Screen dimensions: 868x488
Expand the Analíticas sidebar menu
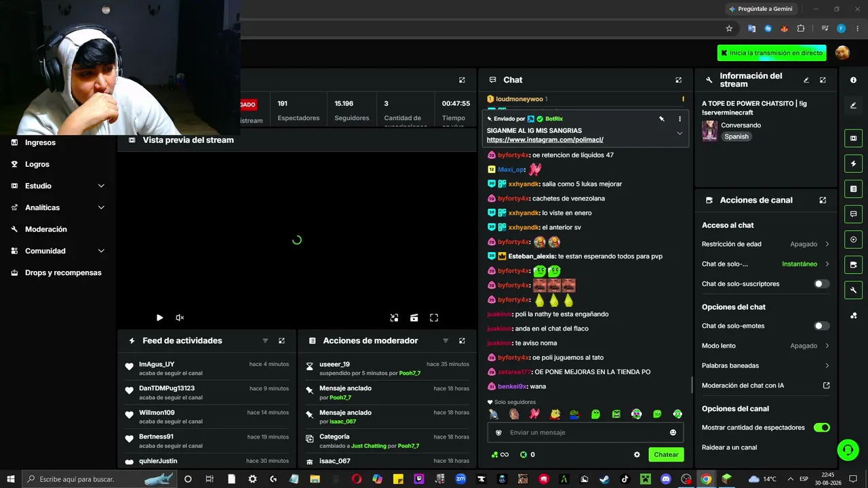click(x=101, y=207)
